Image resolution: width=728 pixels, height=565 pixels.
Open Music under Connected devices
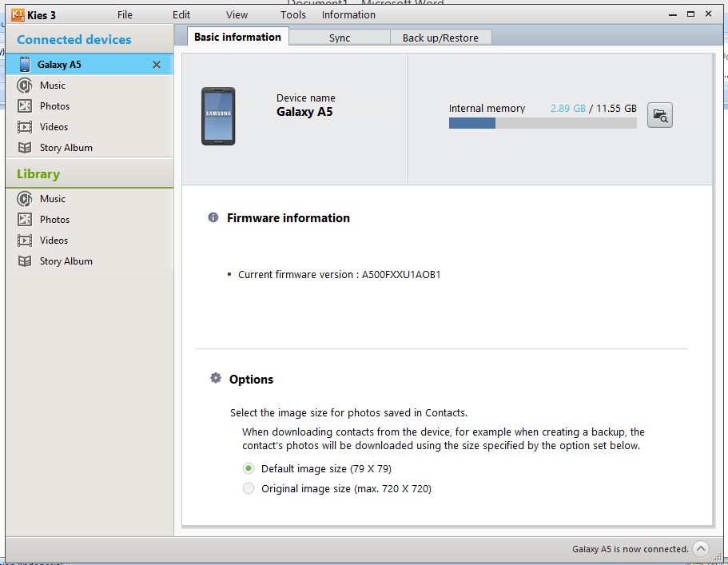53,85
